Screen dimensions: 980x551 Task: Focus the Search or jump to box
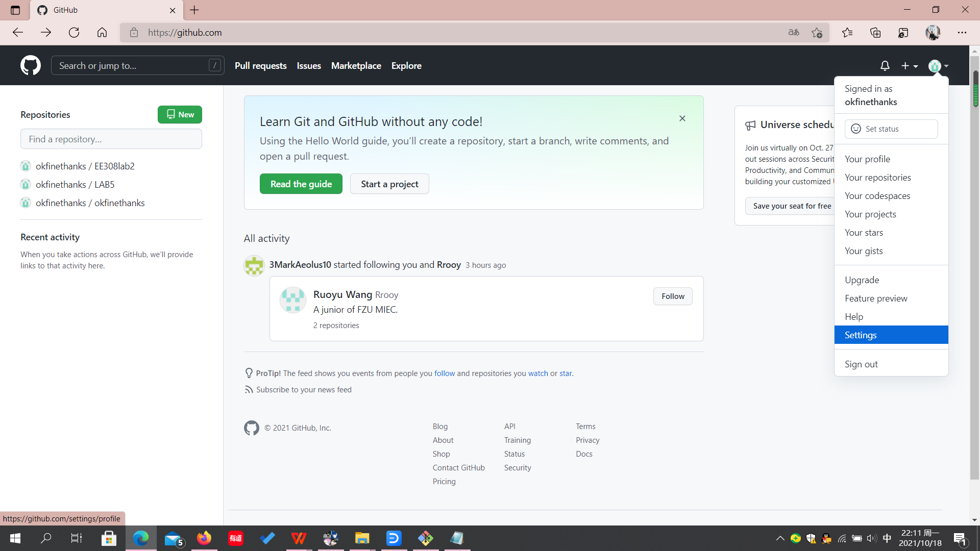coord(137,65)
